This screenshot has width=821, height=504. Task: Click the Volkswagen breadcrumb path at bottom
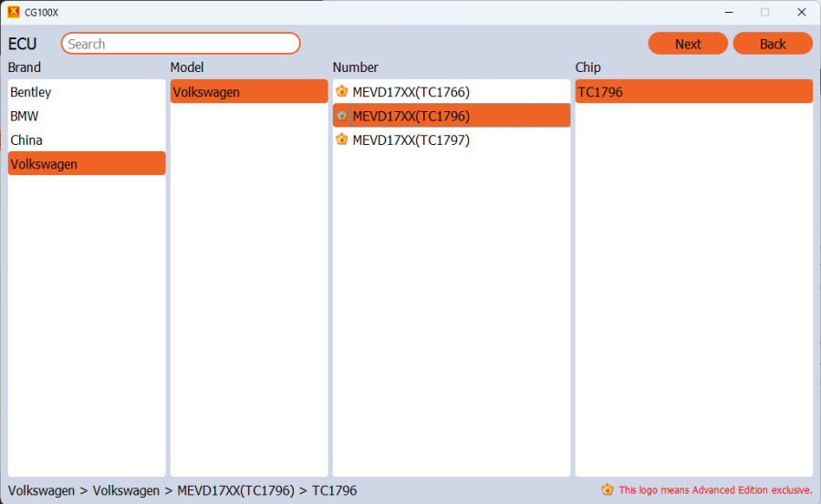pyautogui.click(x=182, y=490)
